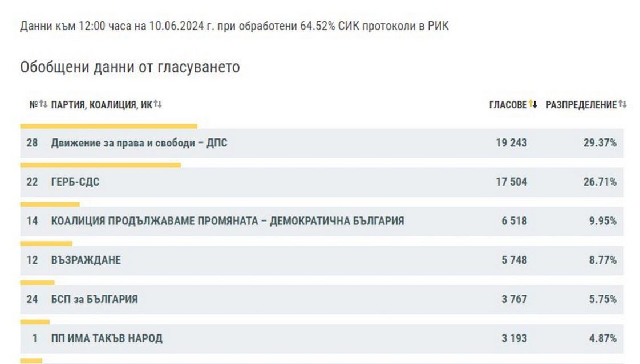Select КОАЛИЦИЯ ПРОДЪЛЖАВАМЕ ПРОМЯНАТА – ДЕМОКРАТИЧНА БЪЛГАРИЯ

click(228, 221)
